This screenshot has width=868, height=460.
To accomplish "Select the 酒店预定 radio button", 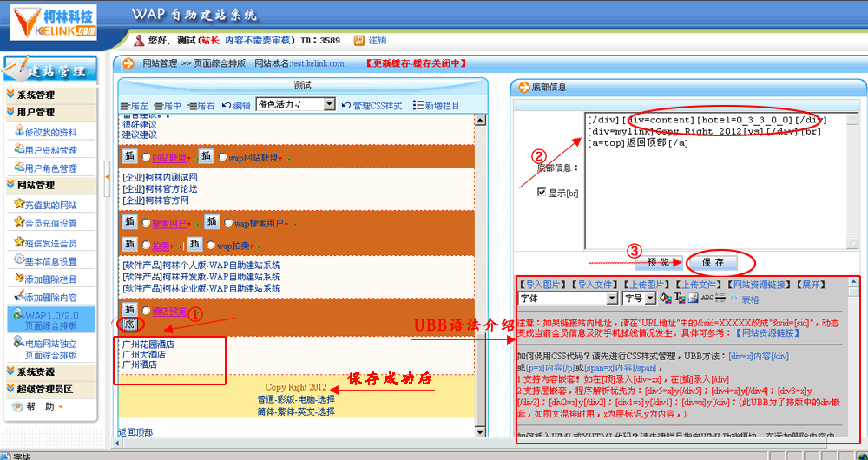I will (x=146, y=311).
